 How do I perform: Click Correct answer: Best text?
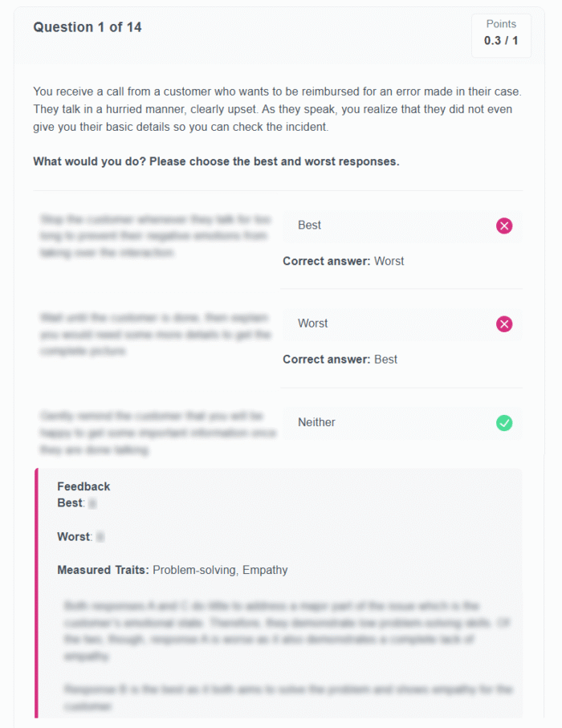340,360
